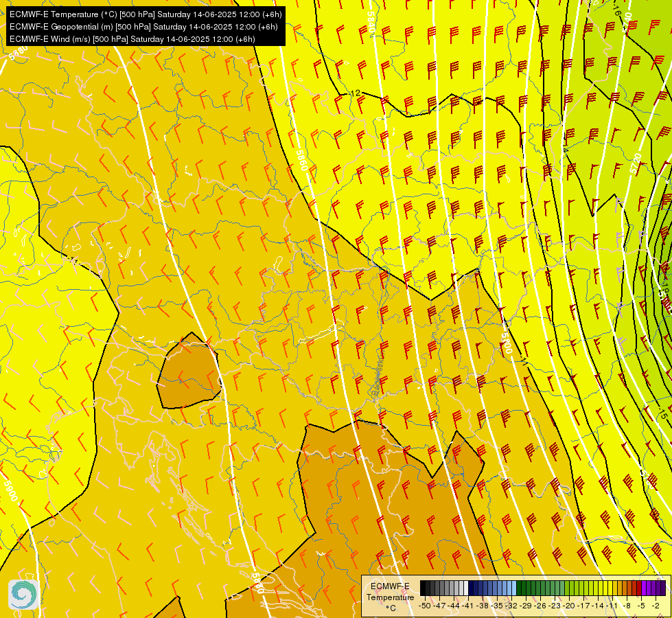Viewport: 672px width, 618px height.
Task: Click the -20 legend tick label
Action: [x=570, y=606]
